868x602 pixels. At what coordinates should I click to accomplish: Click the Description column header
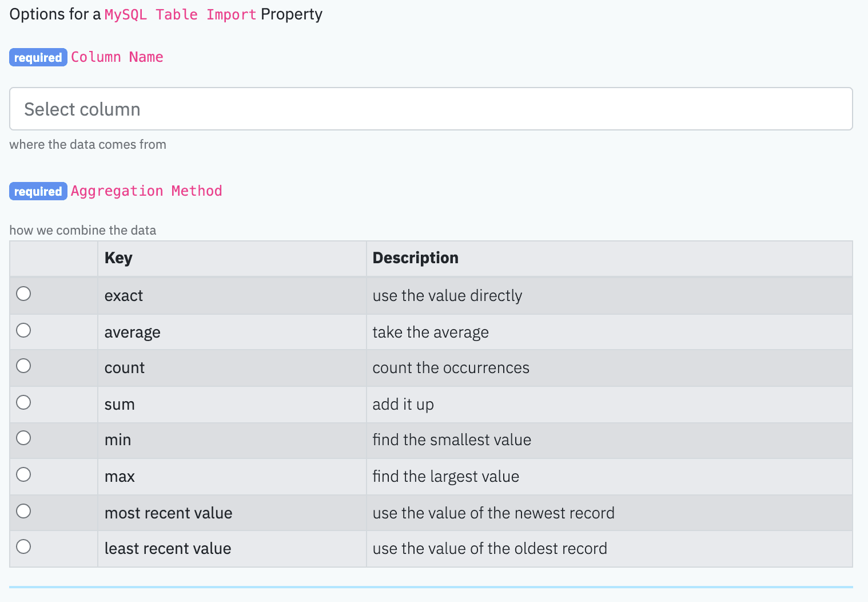(x=416, y=258)
